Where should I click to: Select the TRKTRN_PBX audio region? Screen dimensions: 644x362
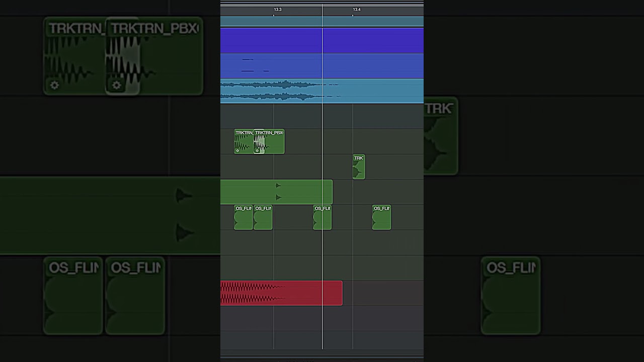pyautogui.click(x=269, y=141)
